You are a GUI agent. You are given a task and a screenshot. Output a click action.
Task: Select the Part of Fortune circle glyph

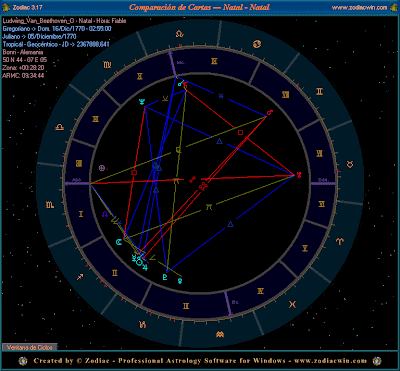click(x=102, y=168)
